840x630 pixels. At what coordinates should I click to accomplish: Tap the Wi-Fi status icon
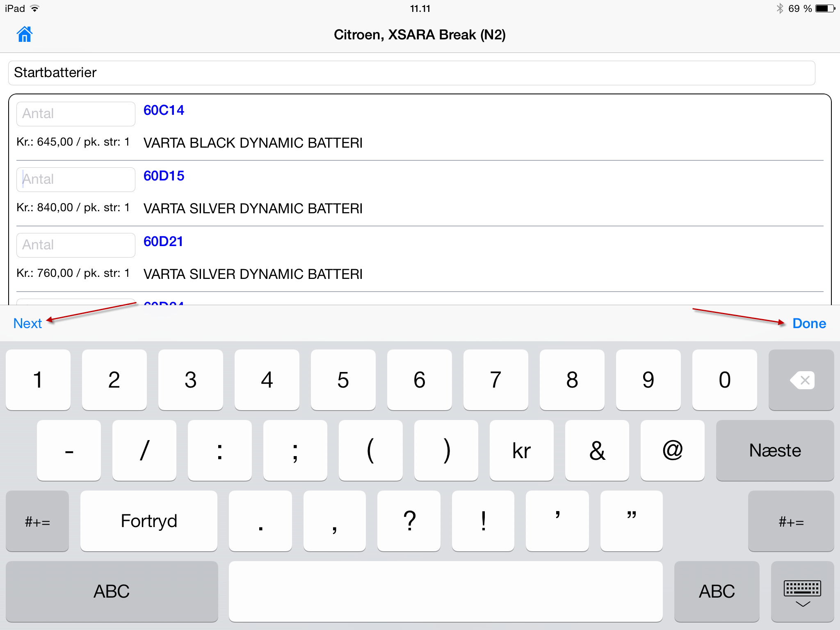click(35, 8)
